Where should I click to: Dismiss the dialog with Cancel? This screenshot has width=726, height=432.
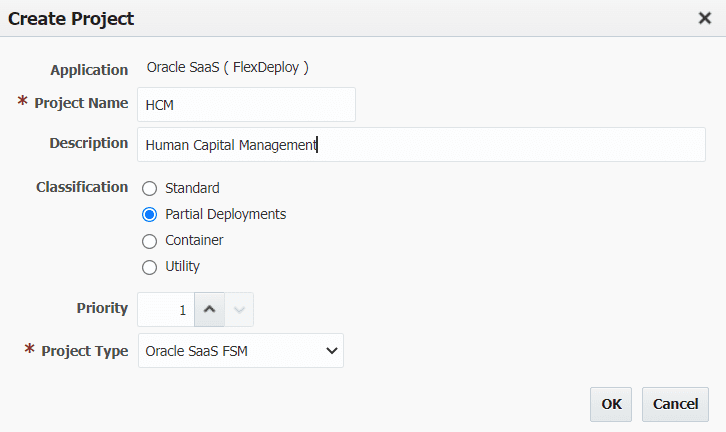(x=675, y=404)
